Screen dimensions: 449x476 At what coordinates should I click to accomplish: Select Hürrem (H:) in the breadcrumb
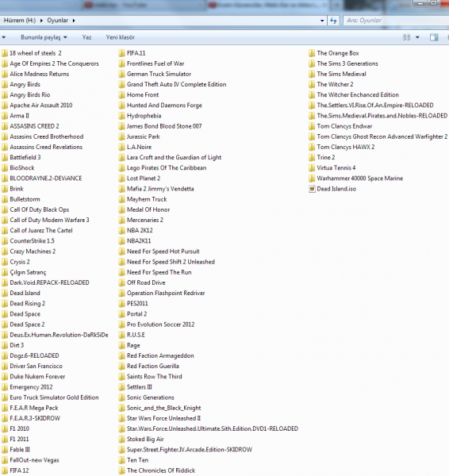click(20, 21)
